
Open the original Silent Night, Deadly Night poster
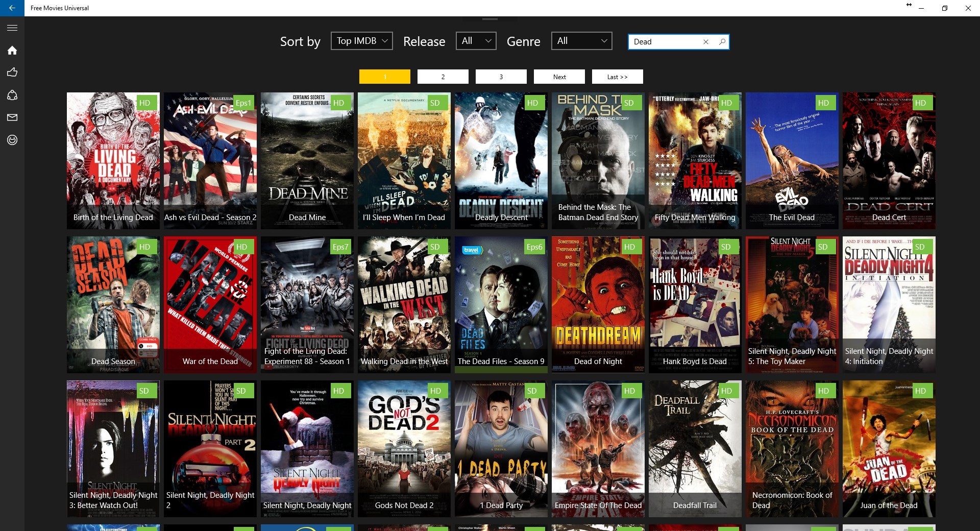307,449
